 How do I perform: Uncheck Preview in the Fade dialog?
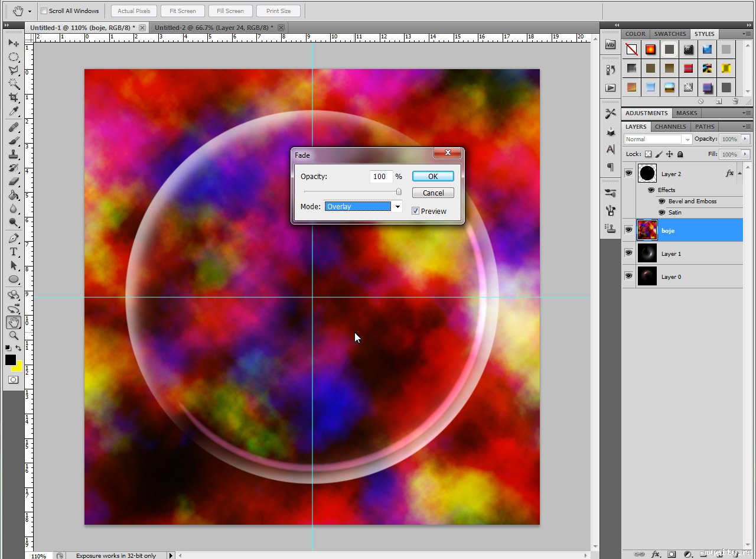coord(416,211)
